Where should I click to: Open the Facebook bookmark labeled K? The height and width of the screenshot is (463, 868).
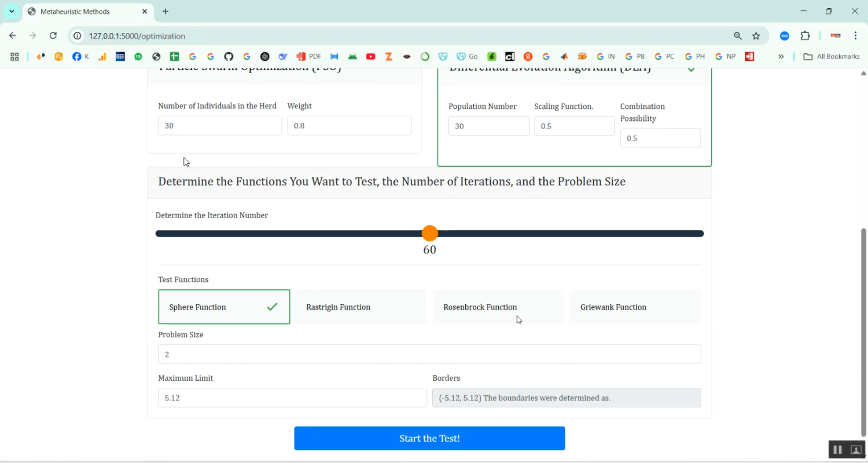point(80,57)
